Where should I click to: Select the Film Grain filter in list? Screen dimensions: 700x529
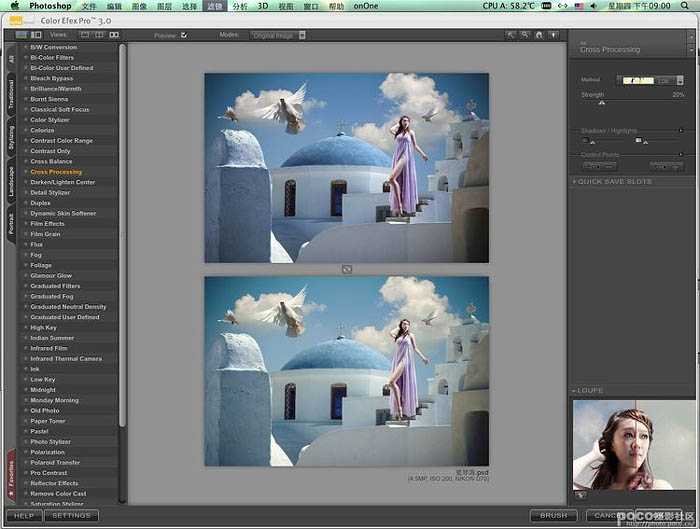pos(46,234)
